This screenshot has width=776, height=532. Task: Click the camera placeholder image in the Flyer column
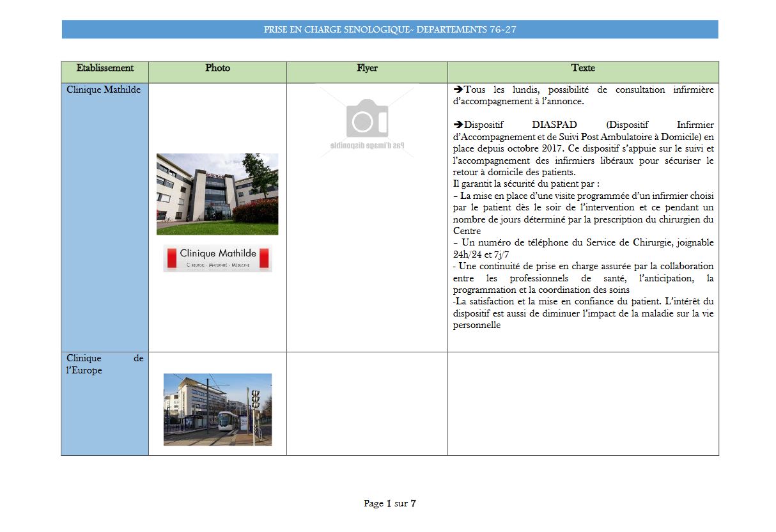pyautogui.click(x=367, y=123)
